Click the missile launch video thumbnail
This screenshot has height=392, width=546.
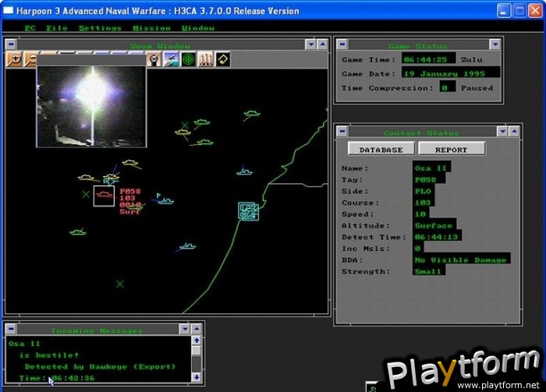click(x=91, y=107)
